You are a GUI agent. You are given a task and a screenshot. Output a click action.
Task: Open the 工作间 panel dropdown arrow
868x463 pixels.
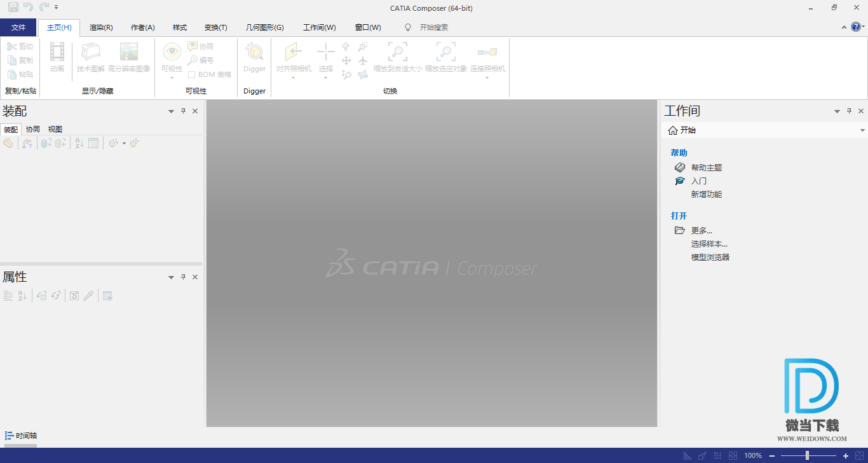tap(837, 111)
